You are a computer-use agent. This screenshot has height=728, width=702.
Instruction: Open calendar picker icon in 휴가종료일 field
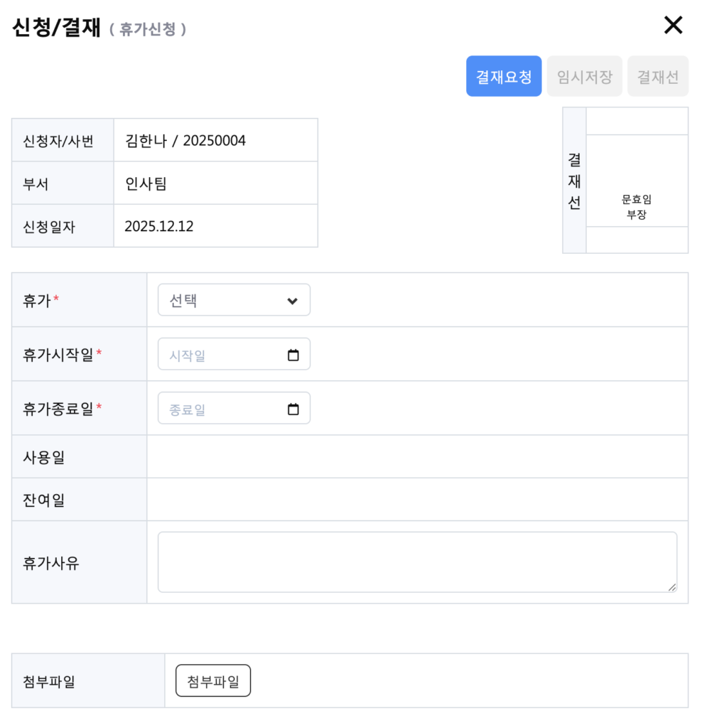tap(293, 409)
